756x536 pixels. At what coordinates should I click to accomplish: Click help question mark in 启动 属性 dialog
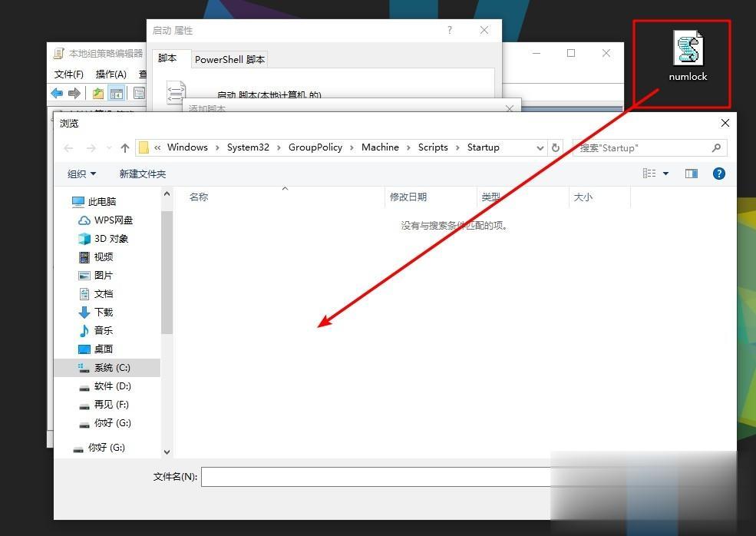tap(449, 30)
